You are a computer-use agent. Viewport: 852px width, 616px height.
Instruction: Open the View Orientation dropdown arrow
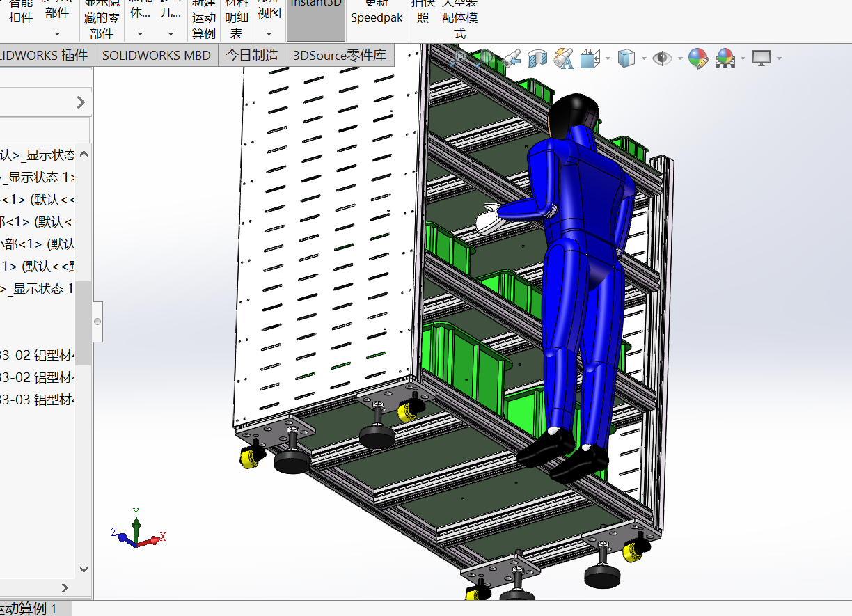pyautogui.click(x=608, y=58)
